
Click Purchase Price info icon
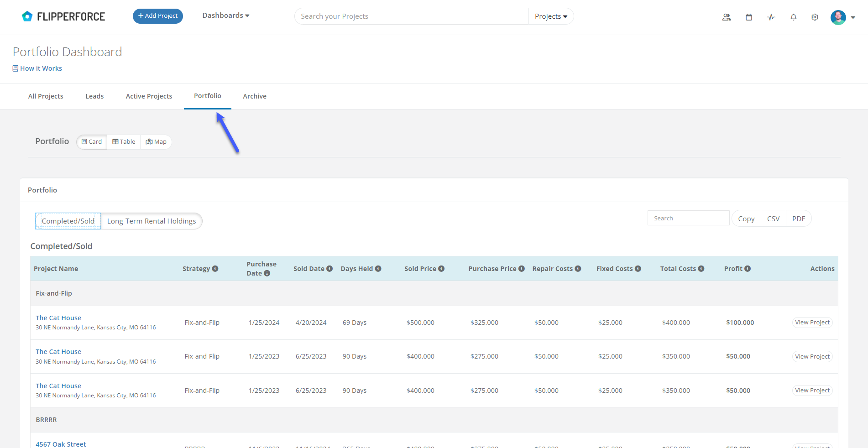(x=522, y=269)
